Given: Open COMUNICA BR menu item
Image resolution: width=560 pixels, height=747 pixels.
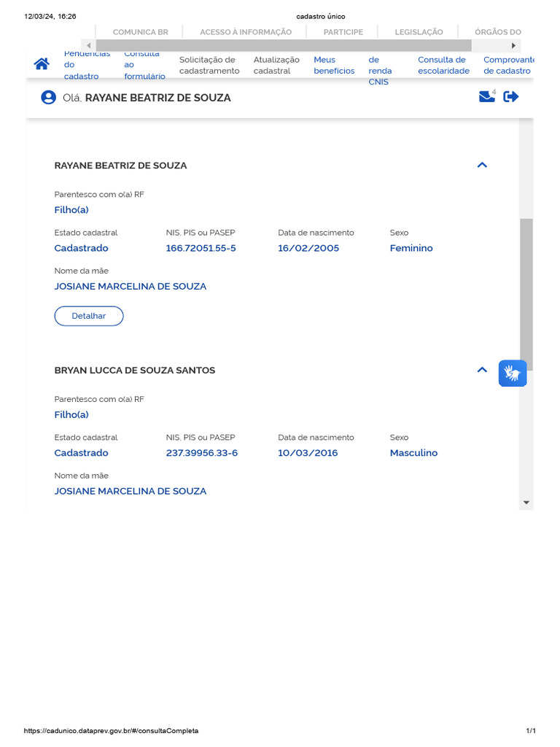Looking at the screenshot, I should [141, 32].
